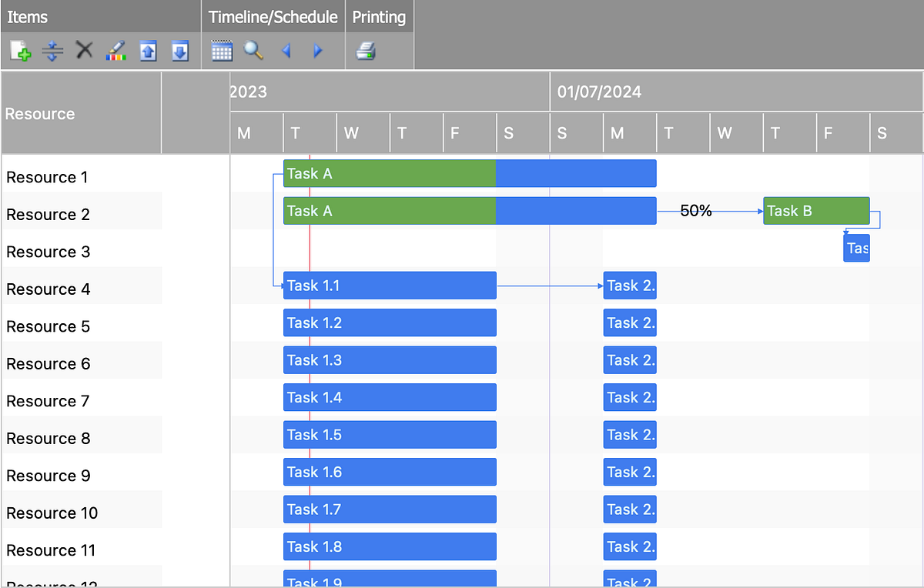The height and width of the screenshot is (588, 924).
Task: Click the Print icon under Printing
Action: tap(366, 50)
